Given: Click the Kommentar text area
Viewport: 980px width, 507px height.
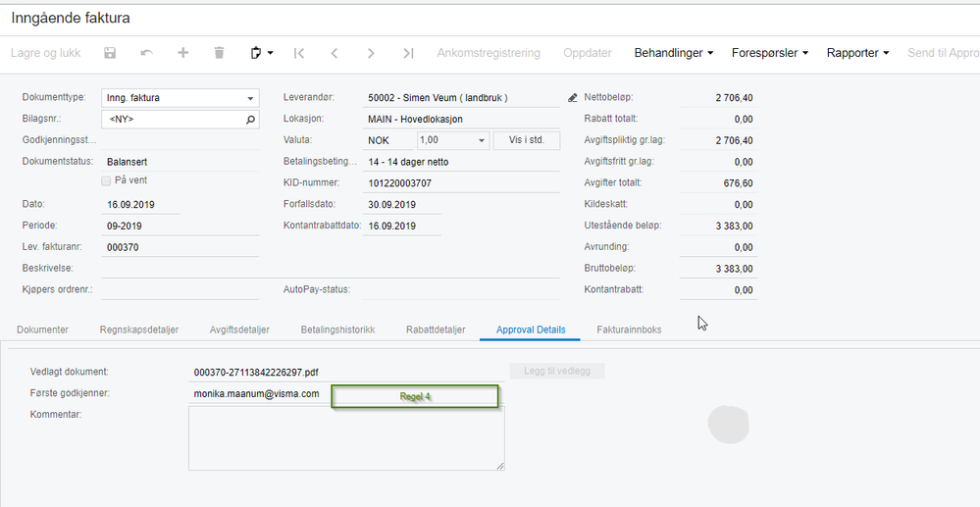Looking at the screenshot, I should click(x=346, y=437).
